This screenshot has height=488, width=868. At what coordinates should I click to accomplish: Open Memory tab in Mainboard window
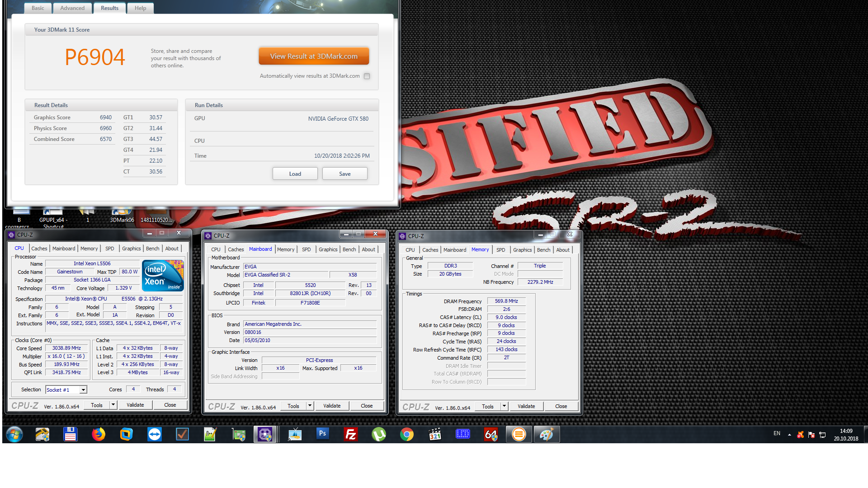286,249
